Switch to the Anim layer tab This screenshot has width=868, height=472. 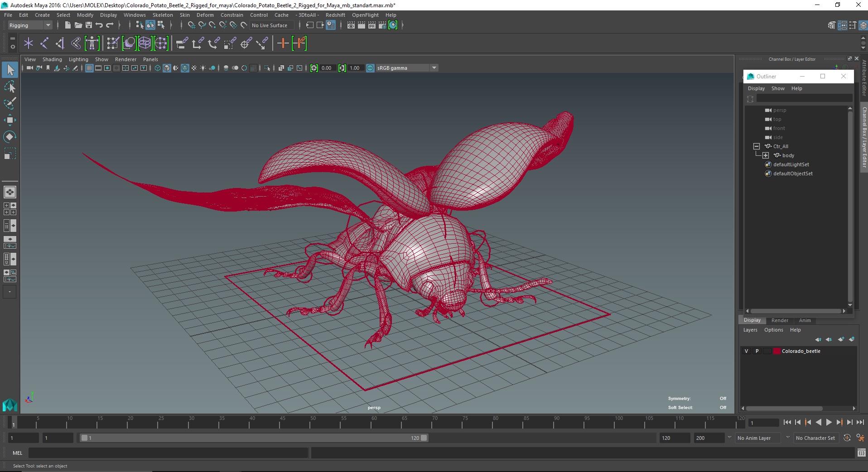click(x=805, y=320)
